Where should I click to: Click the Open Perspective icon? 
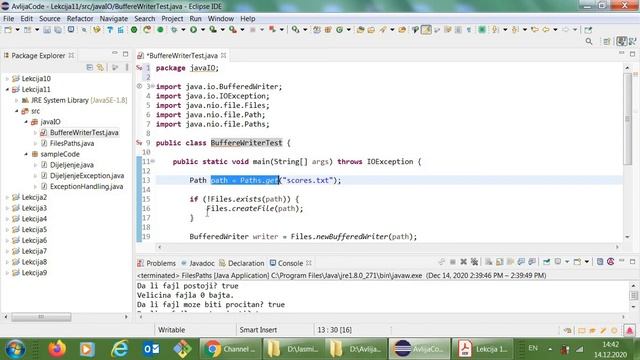coord(607,41)
